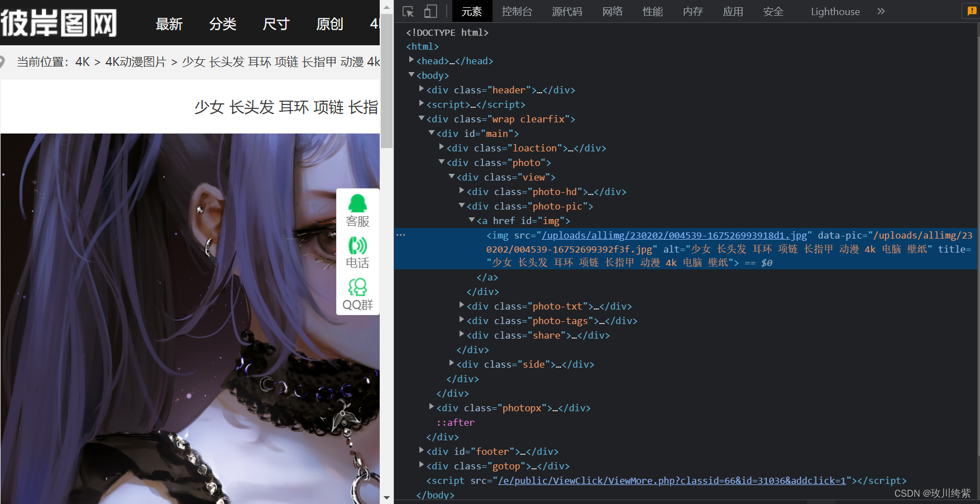Image resolution: width=980 pixels, height=504 pixels.
Task: Open the ViewMore.php script src link
Action: [672, 481]
